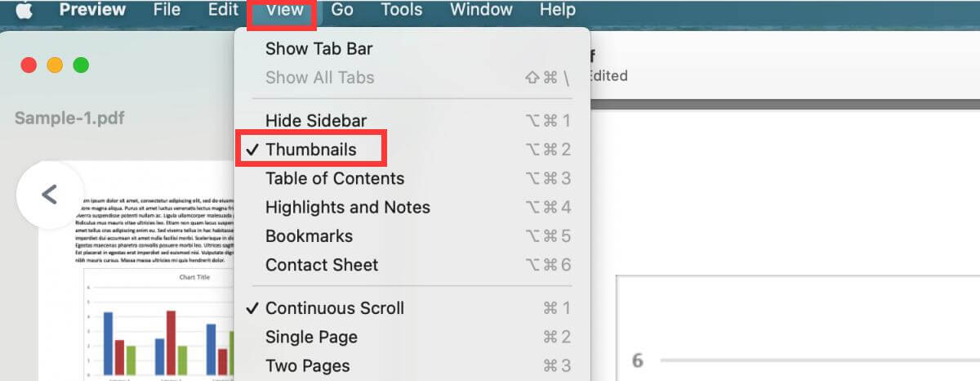Viewport: 980px width, 381px height.
Task: Open the Go menu
Action: [342, 11]
